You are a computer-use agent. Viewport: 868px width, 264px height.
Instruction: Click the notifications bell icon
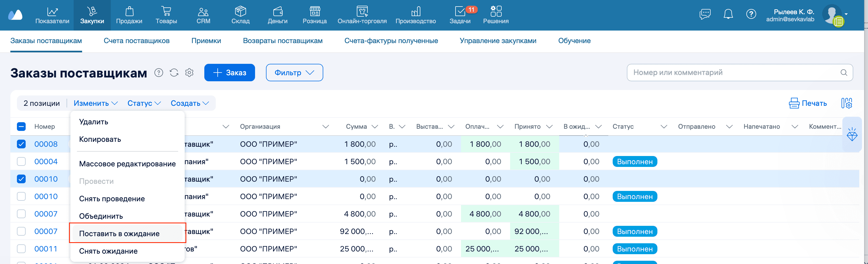[x=728, y=14]
